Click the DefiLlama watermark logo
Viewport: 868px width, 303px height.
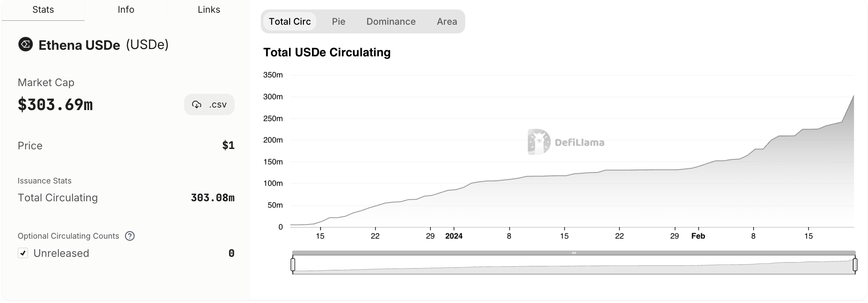point(539,142)
